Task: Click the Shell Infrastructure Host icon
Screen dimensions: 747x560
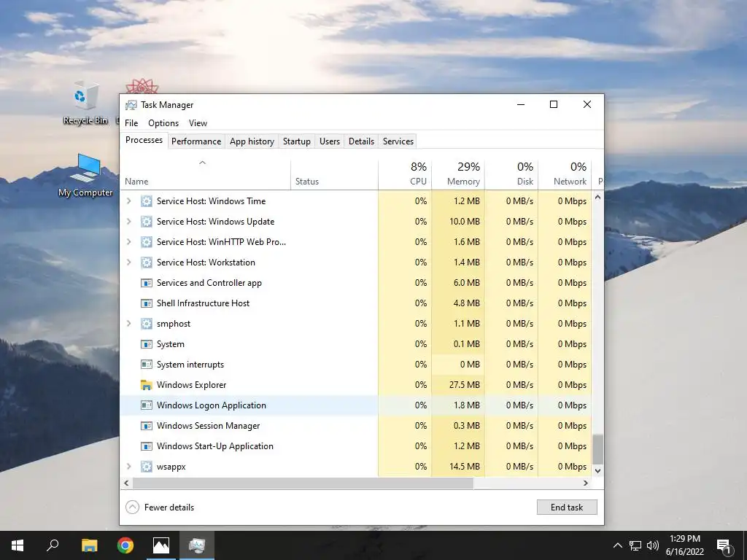Action: (x=146, y=303)
